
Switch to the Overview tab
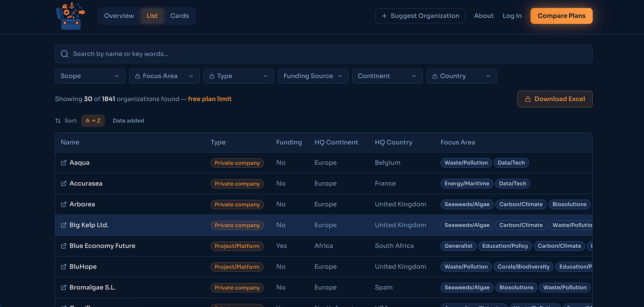click(119, 16)
